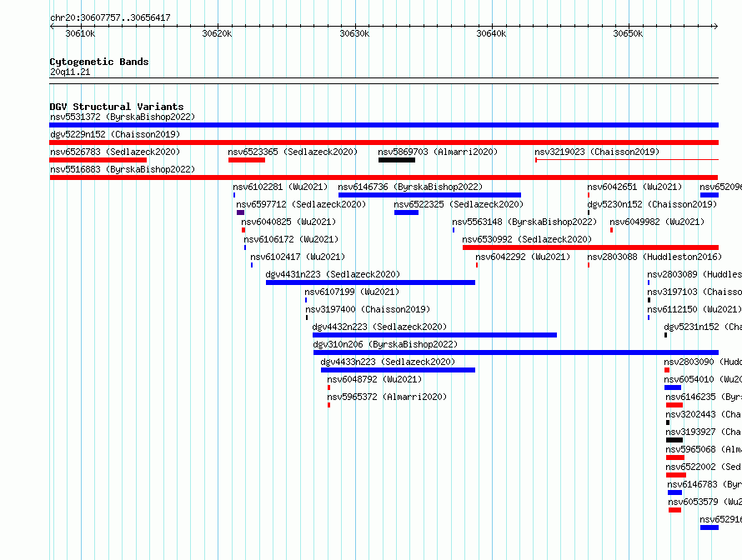742x560 pixels.
Task: Click the nsv6106172 (Wu2021) label
Action: pos(291,239)
